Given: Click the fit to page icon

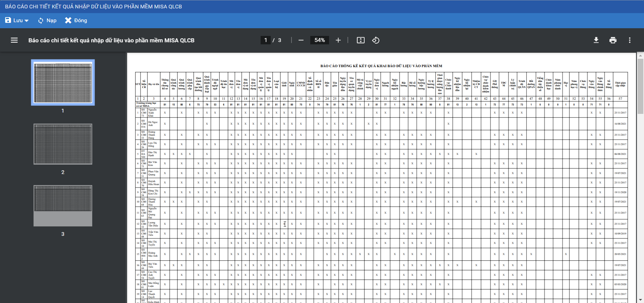Looking at the screenshot, I should [x=361, y=40].
